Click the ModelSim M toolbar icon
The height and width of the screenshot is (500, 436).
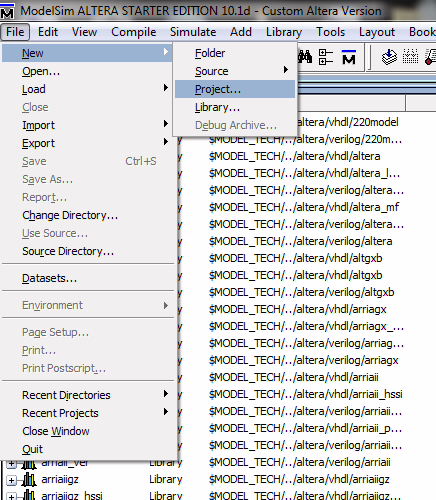pyautogui.click(x=349, y=57)
